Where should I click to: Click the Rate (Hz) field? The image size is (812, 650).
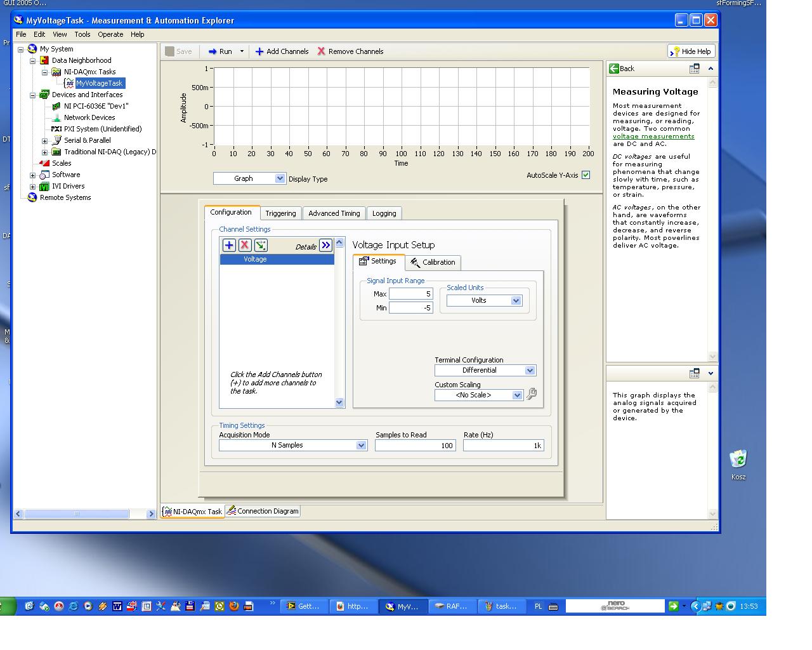pos(503,446)
